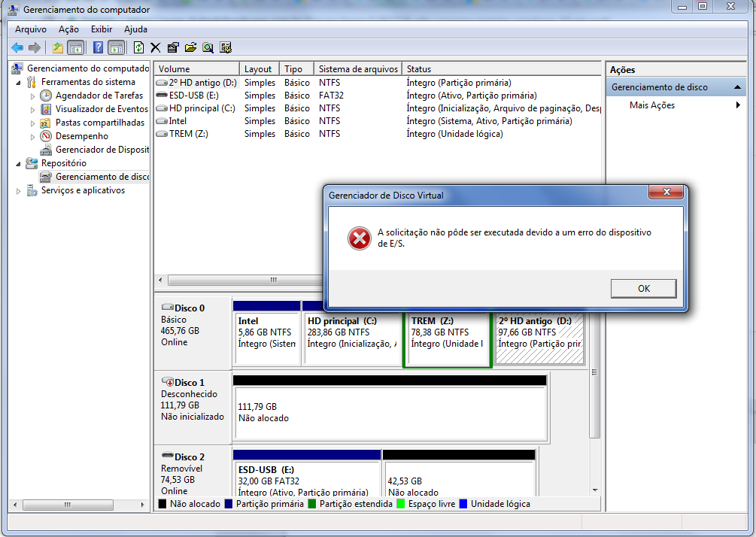The height and width of the screenshot is (537, 756).
Task: Select the TREM (Z:) 78,38 GB partition block
Action: point(448,338)
